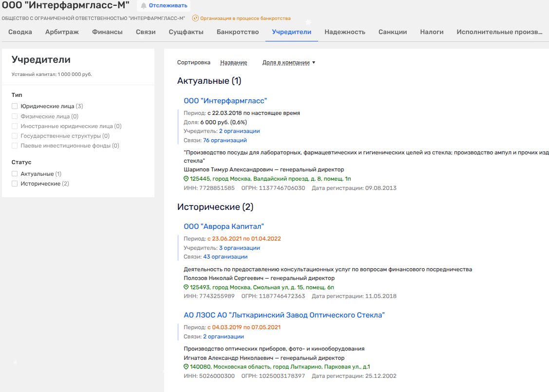The image size is (549, 392).
Task: Open Доля в компании sort dropdown
Action: (x=288, y=62)
